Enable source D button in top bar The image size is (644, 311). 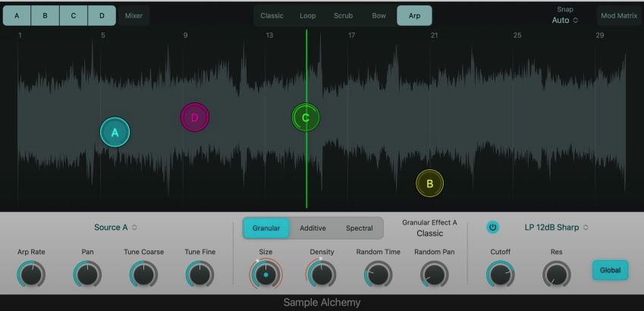pos(102,15)
